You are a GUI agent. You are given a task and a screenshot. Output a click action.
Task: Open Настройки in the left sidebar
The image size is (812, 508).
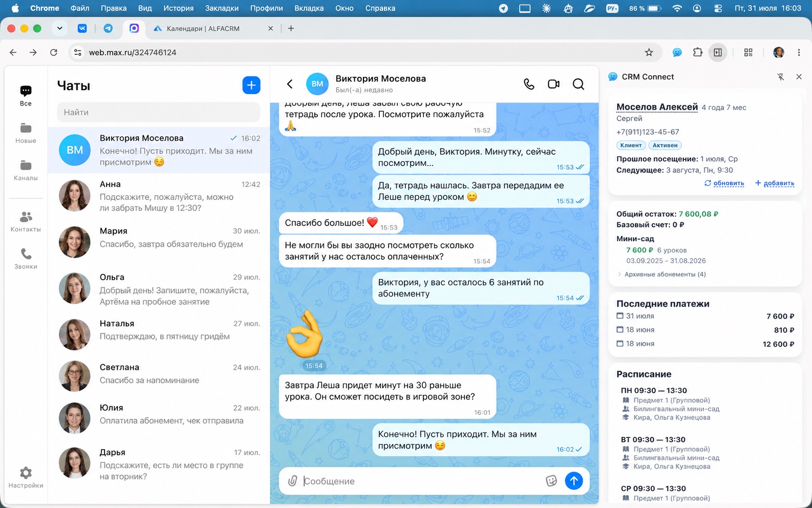[x=26, y=477]
